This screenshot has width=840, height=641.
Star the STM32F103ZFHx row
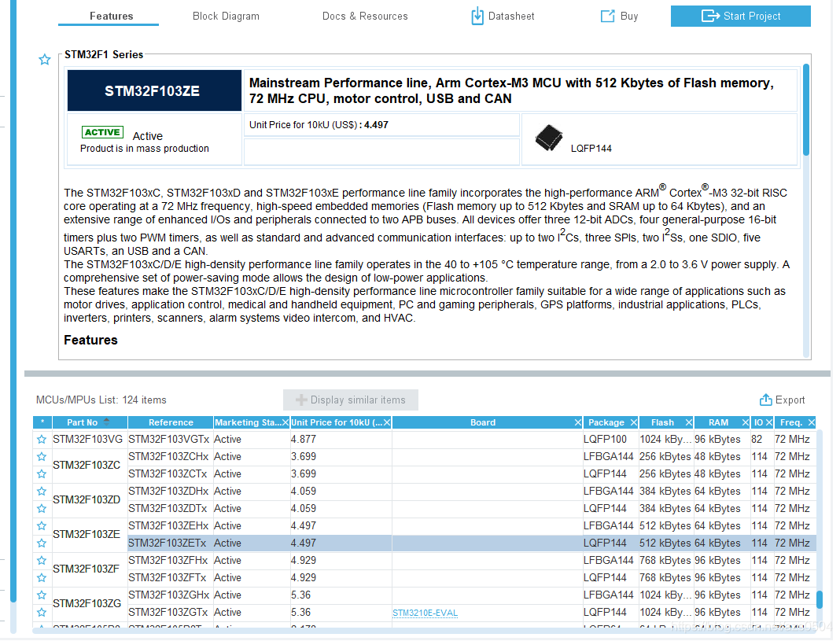tap(42, 561)
